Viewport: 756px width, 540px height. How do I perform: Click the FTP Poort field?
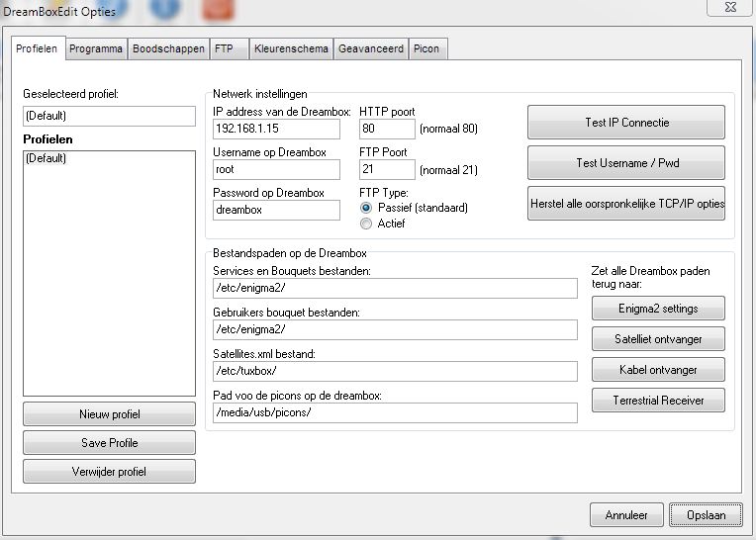[387, 169]
